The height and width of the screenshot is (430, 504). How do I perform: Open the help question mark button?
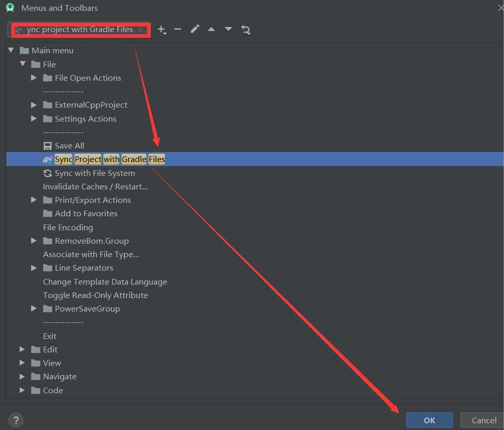click(16, 420)
